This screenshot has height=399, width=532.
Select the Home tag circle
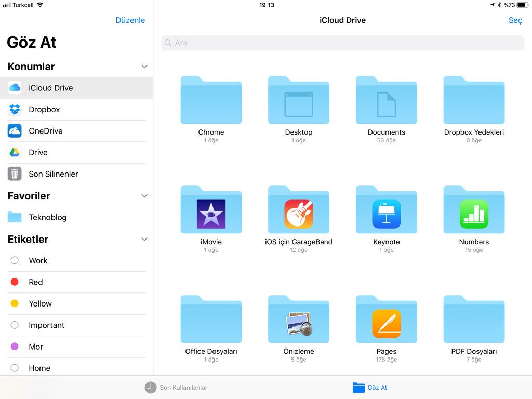[x=15, y=368]
